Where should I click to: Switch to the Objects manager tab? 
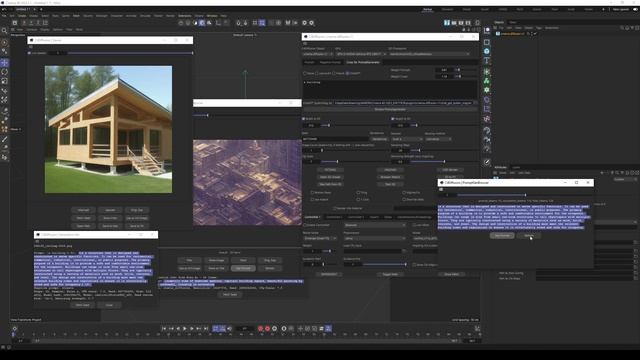coord(499,22)
